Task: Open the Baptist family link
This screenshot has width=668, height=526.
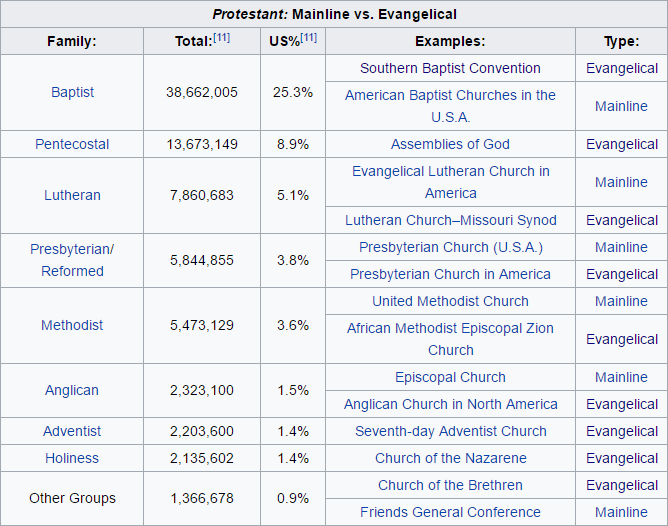Action: pyautogui.click(x=72, y=92)
